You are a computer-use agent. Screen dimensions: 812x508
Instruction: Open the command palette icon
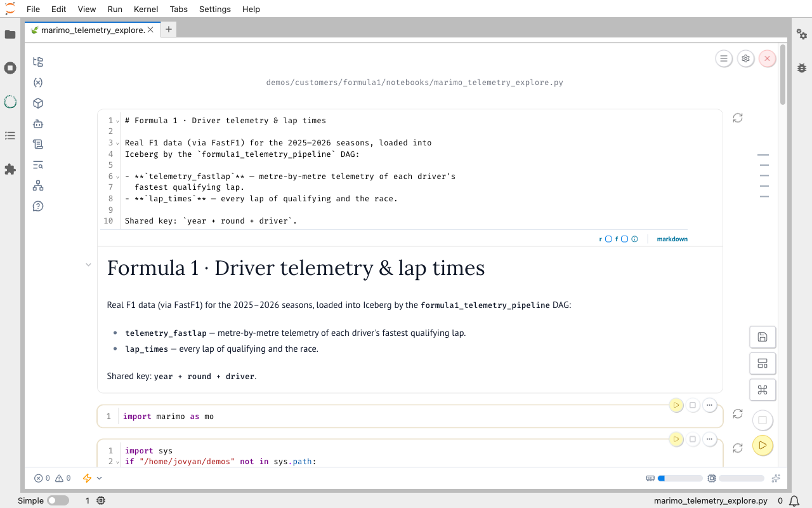tap(763, 390)
